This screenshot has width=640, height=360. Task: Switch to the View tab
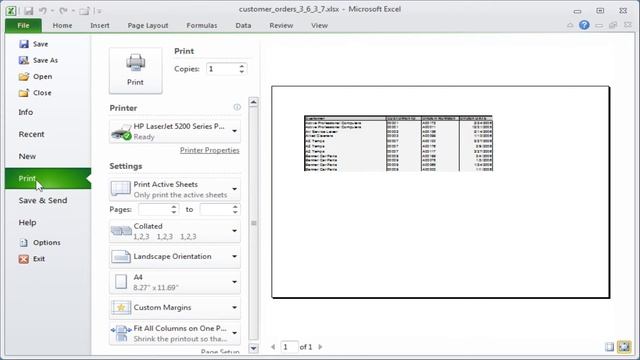[x=319, y=25]
